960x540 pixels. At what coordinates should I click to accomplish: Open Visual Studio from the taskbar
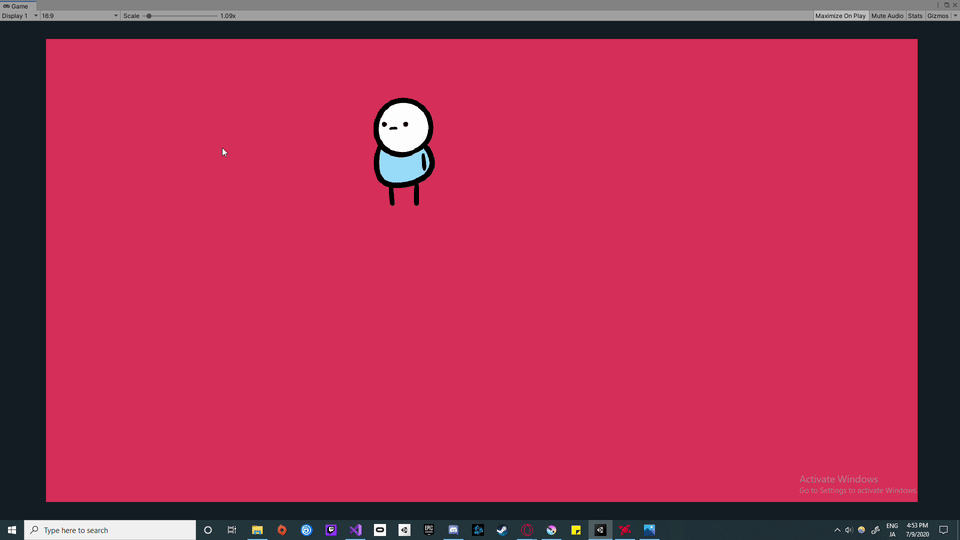[x=355, y=530]
